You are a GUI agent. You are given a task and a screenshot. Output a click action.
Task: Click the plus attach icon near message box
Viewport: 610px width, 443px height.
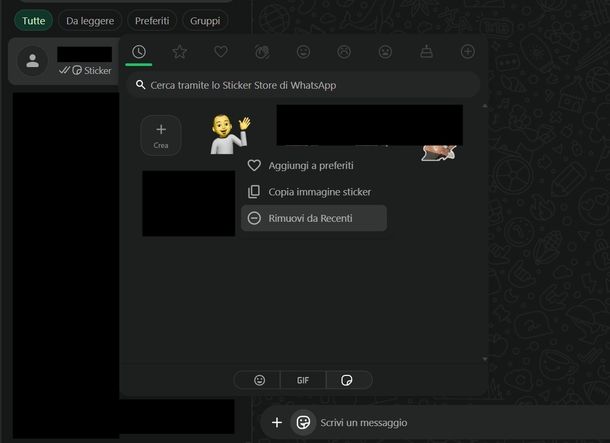(x=277, y=423)
